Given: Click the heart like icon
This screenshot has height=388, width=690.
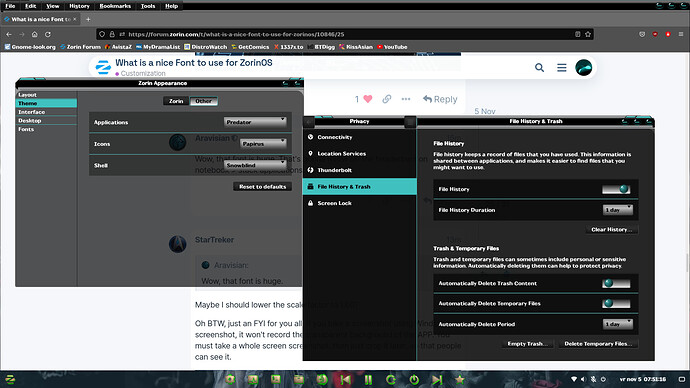Looking at the screenshot, I should coord(368,99).
